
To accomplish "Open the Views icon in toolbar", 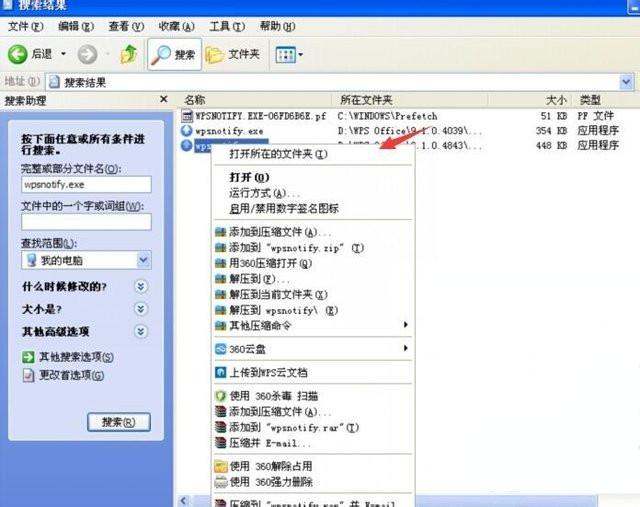I will tap(285, 54).
